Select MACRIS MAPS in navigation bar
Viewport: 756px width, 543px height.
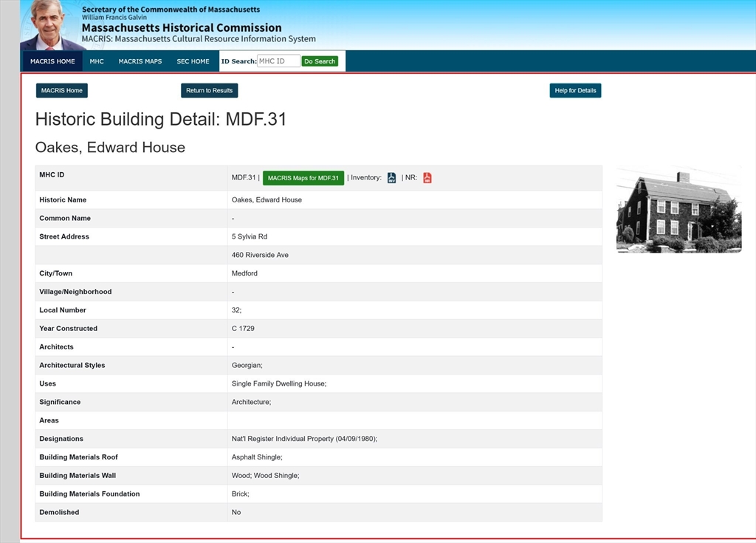(x=140, y=61)
